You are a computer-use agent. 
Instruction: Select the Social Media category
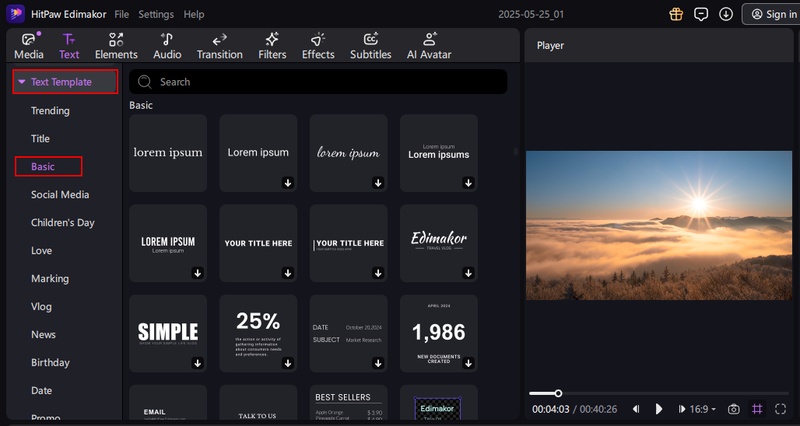click(60, 195)
